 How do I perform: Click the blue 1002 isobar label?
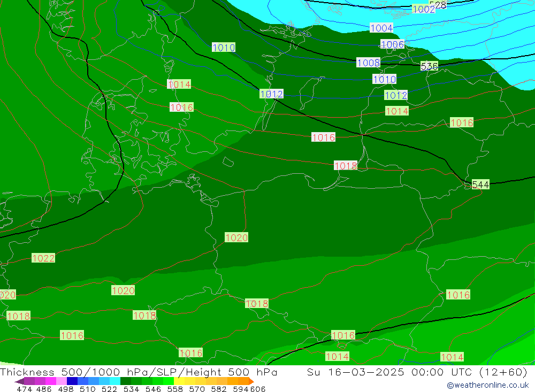click(x=423, y=9)
